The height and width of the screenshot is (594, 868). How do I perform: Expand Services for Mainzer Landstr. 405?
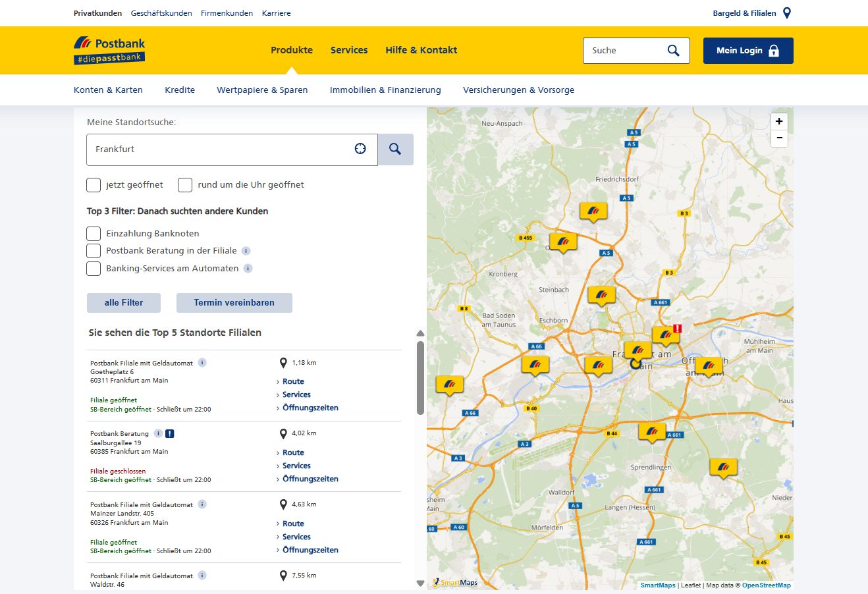[x=296, y=537]
